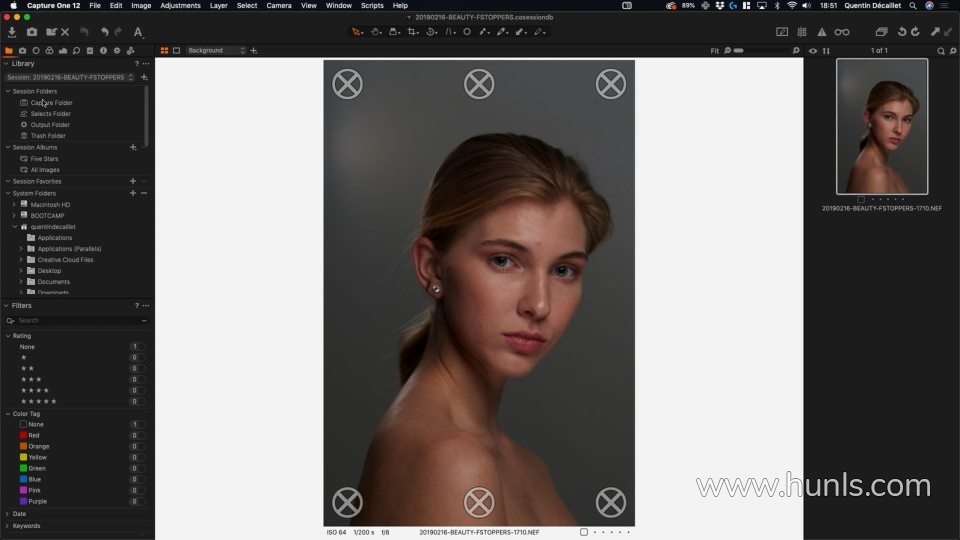The image size is (960, 540).
Task: Rotate image with the rotate left icon
Action: 901,32
